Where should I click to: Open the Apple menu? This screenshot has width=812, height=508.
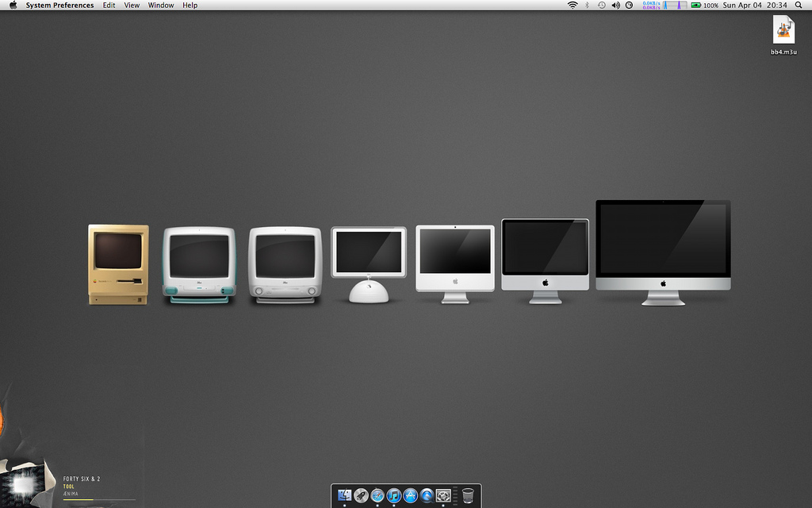tap(13, 6)
